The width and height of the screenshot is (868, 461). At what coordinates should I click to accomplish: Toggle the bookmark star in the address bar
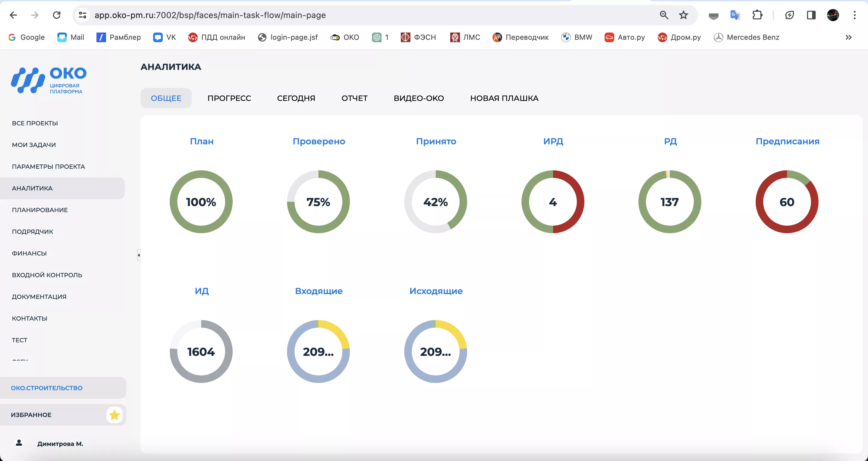[683, 15]
